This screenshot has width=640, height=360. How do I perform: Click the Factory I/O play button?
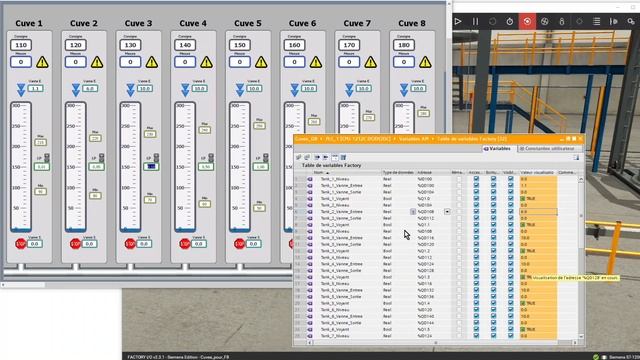pos(458,21)
